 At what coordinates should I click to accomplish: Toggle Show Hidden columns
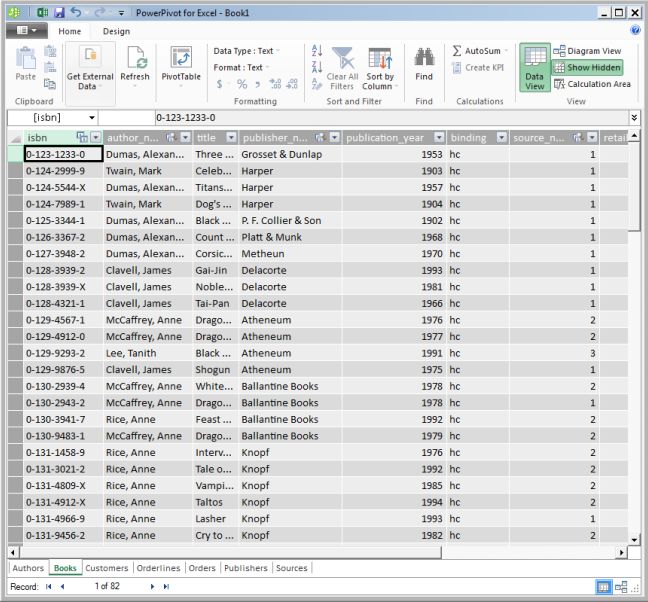coord(587,67)
